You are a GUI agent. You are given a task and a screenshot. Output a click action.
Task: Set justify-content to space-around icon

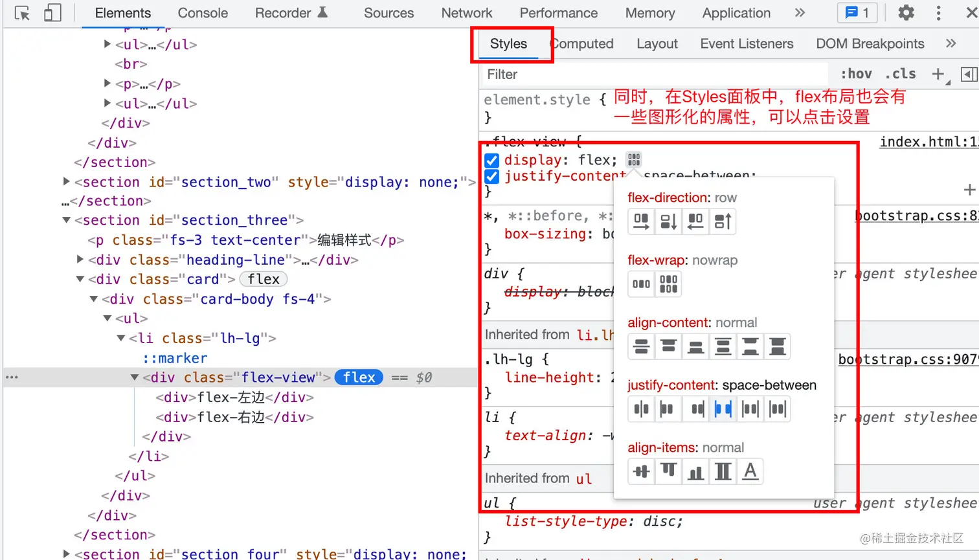coord(750,409)
